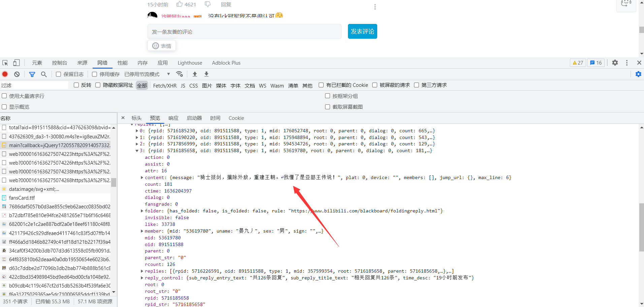Toggle the network filter funnel icon
644x307 pixels.
[x=32, y=74]
